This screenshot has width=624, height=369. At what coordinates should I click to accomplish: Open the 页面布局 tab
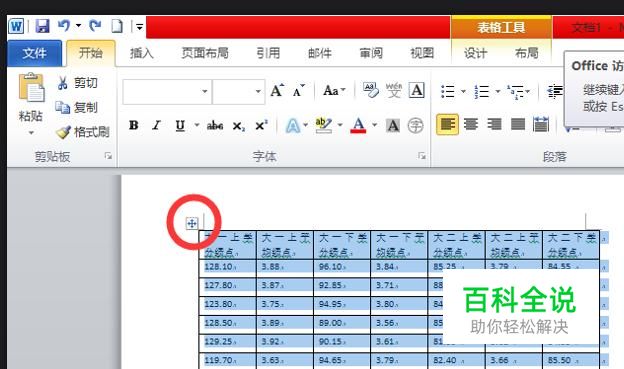point(205,53)
